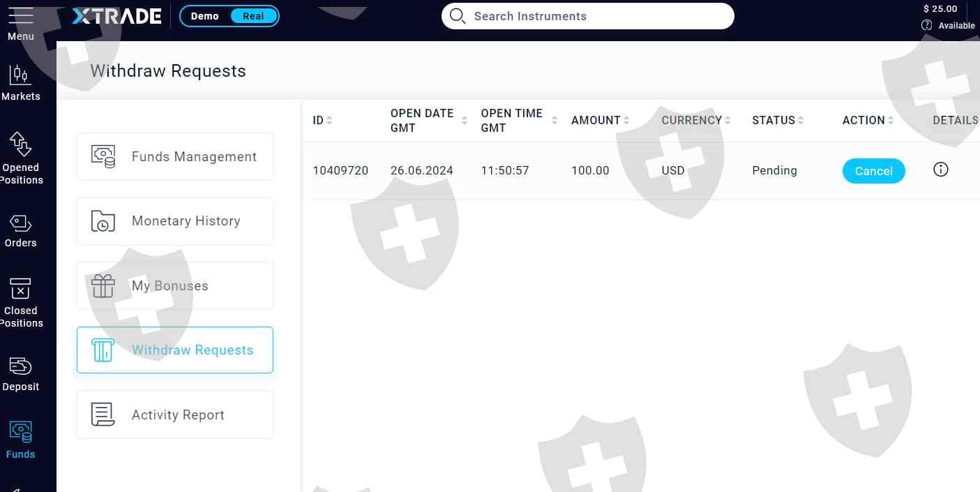Sort requests by STATUS column
980x492 pixels.
coord(801,120)
